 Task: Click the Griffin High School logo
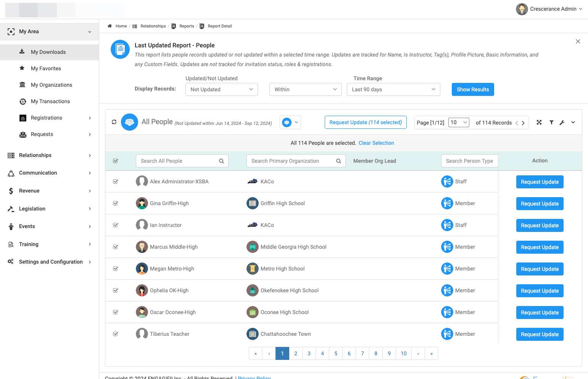[x=253, y=203]
